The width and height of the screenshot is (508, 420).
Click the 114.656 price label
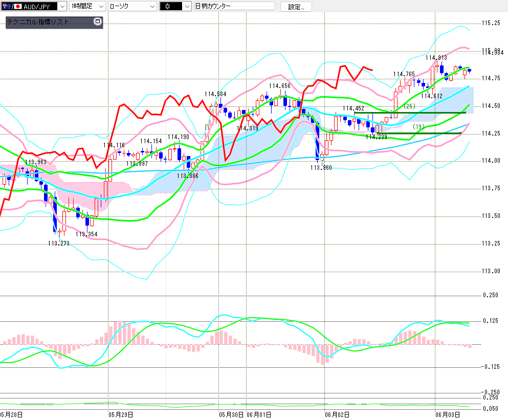pyautogui.click(x=280, y=86)
